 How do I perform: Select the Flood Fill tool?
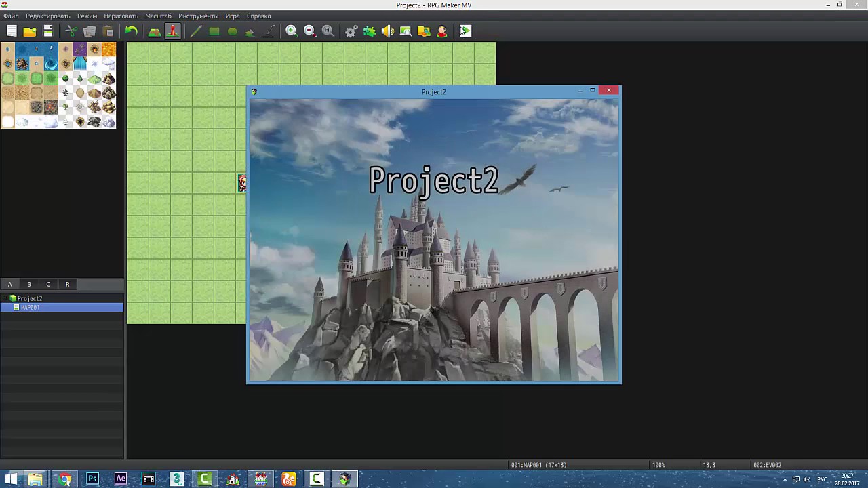coord(250,31)
